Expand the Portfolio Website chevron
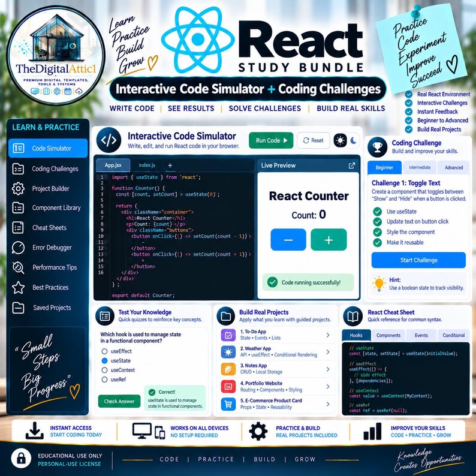 (x=328, y=387)
